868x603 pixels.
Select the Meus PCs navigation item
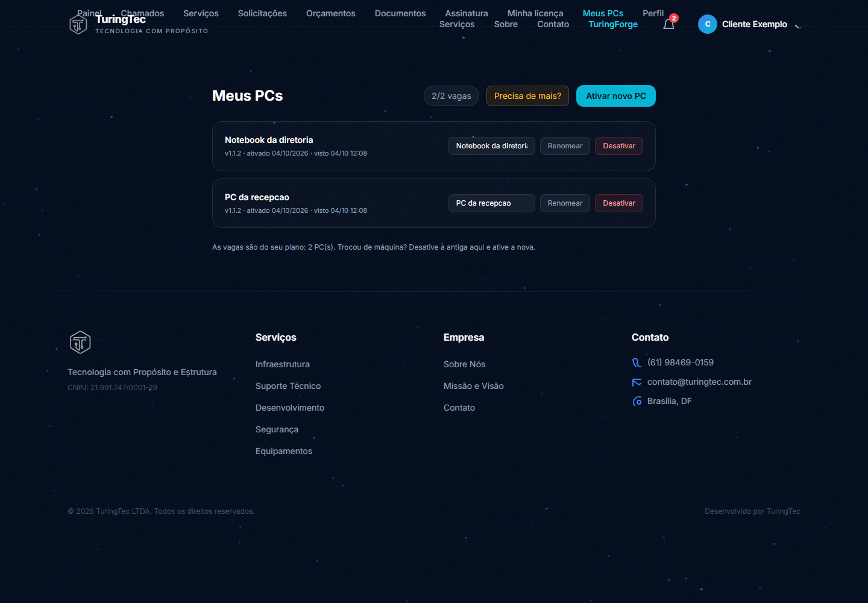coord(603,13)
